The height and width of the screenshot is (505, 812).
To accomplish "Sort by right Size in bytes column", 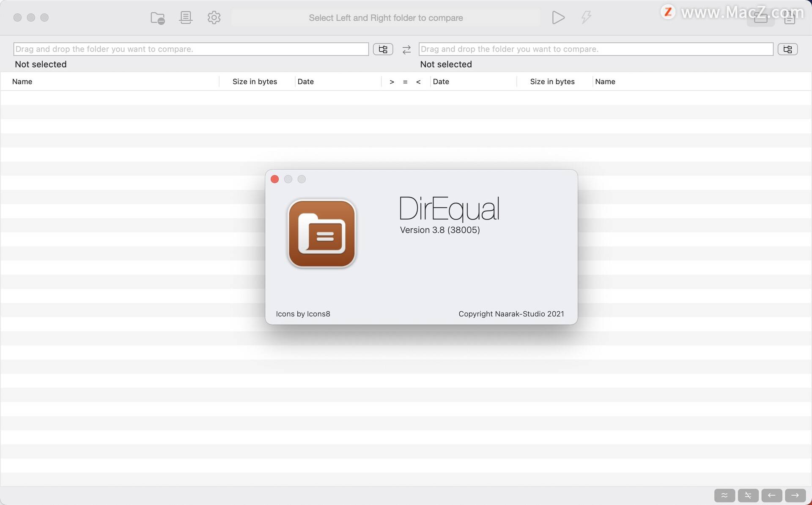I will (x=552, y=82).
